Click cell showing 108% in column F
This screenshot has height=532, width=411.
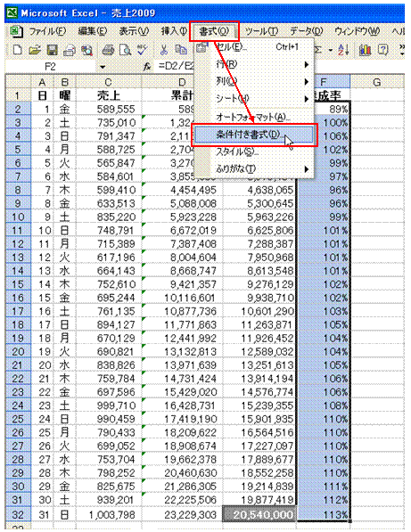point(324,405)
